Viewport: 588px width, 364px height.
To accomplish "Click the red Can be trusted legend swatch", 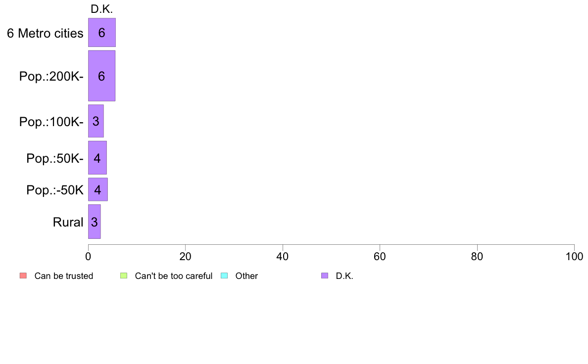I will click(23, 276).
